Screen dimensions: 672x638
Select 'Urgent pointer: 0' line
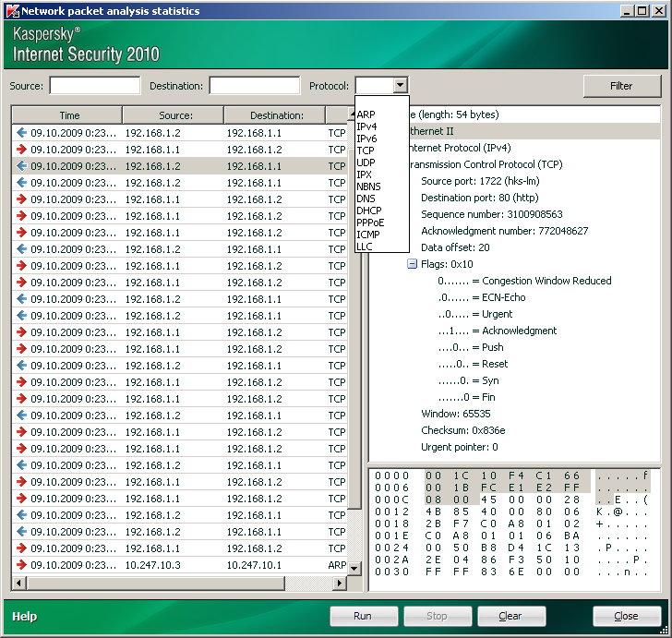click(x=460, y=447)
